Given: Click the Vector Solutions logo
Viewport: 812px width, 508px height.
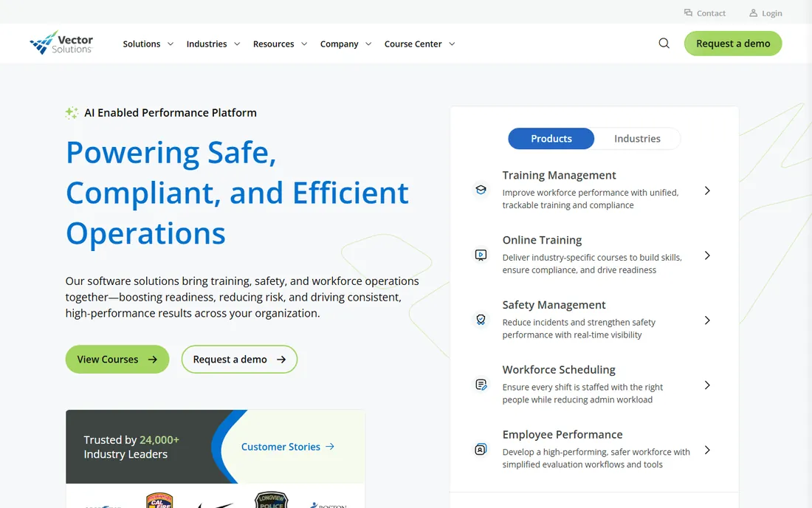Looking at the screenshot, I should [61, 43].
